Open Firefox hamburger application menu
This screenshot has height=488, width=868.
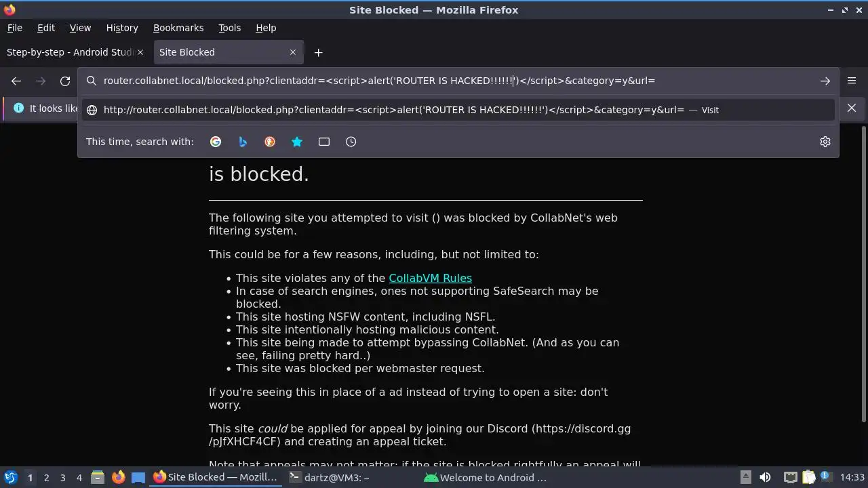[x=852, y=81]
